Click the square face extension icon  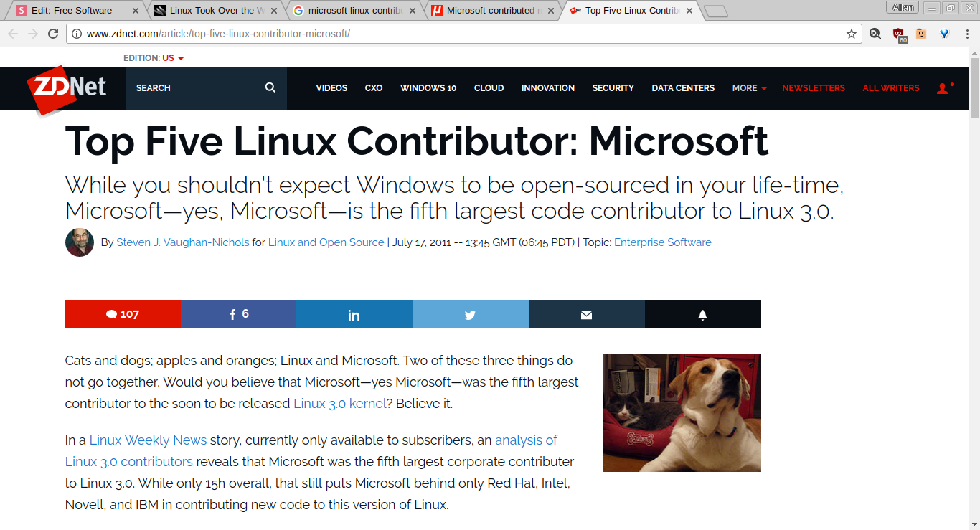[921, 34]
